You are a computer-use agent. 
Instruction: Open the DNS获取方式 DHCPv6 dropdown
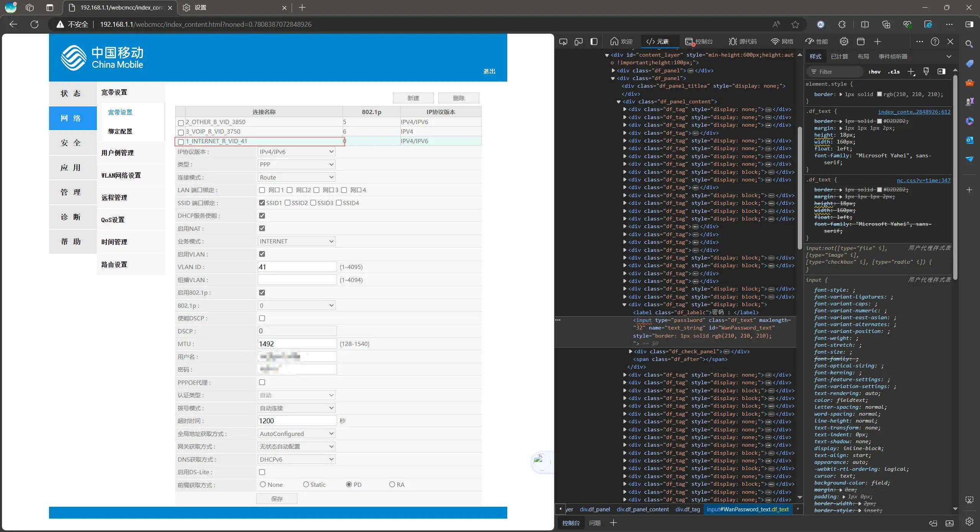click(296, 459)
